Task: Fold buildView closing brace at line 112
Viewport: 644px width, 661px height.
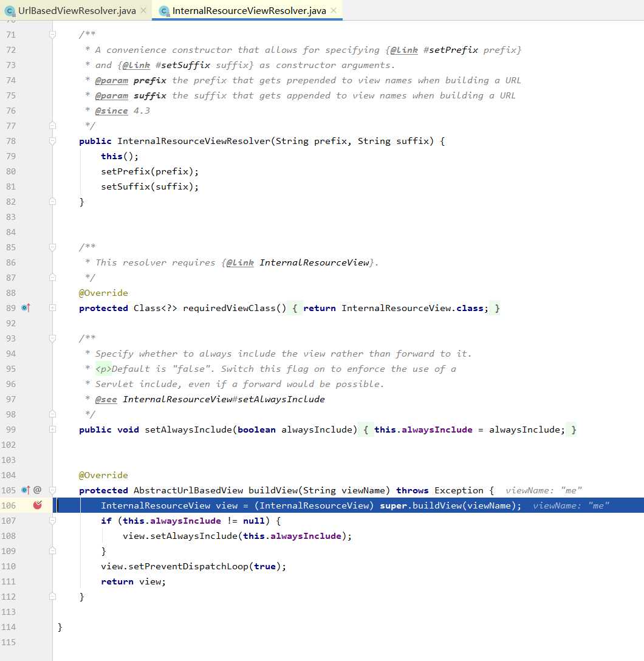Action: point(52,596)
